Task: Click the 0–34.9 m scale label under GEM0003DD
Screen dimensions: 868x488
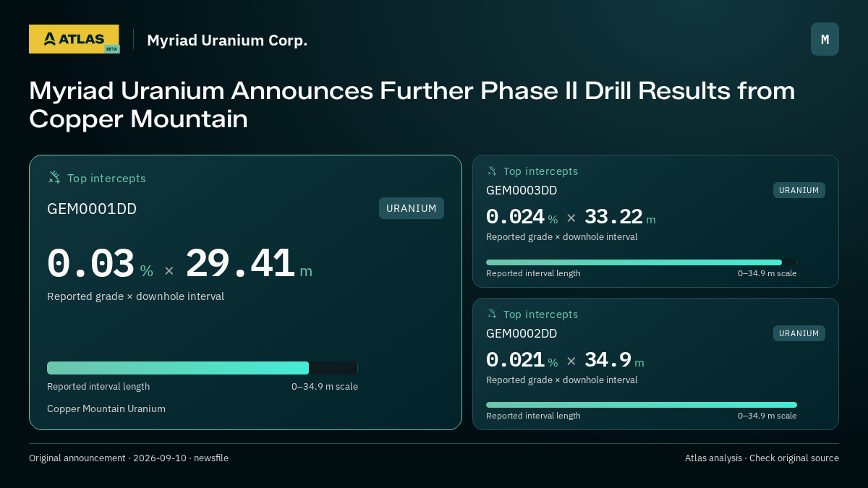Action: (767, 273)
